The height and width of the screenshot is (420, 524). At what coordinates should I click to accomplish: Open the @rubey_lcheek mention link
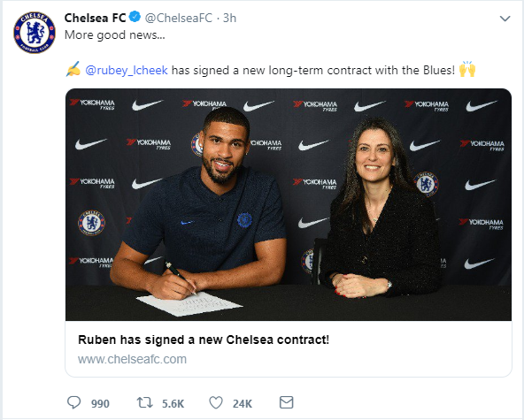127,71
